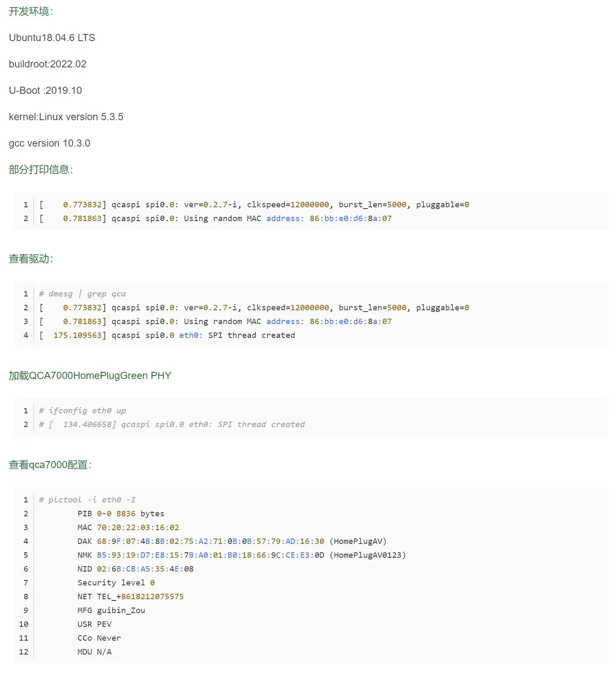This screenshot has height=675, width=616.
Task: Click the '# plctool -i eth0 -I' command
Action: click(x=88, y=500)
